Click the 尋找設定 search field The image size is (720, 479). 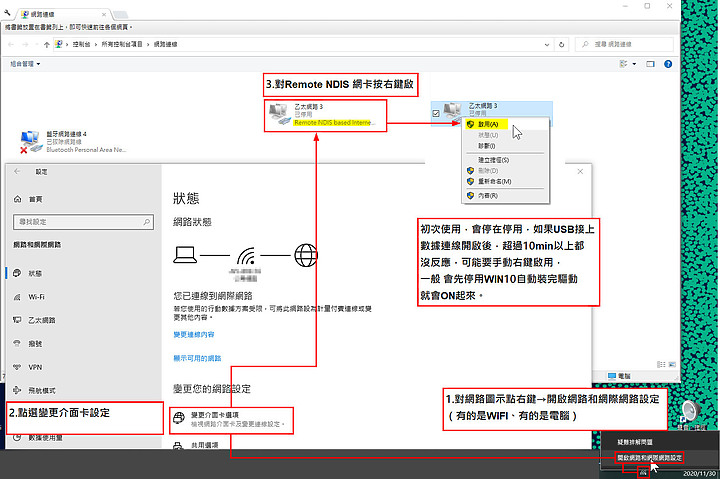(83, 222)
